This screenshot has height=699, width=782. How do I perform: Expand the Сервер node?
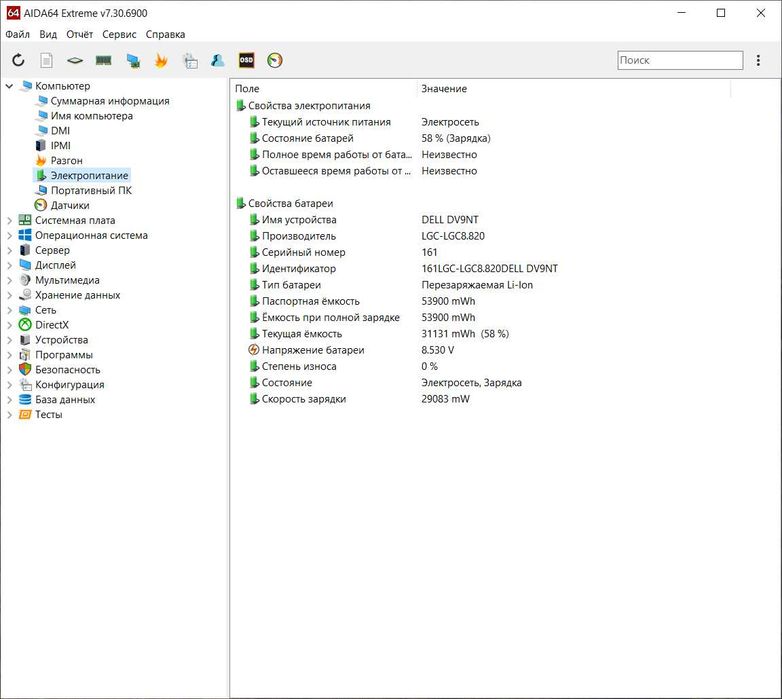click(9, 250)
